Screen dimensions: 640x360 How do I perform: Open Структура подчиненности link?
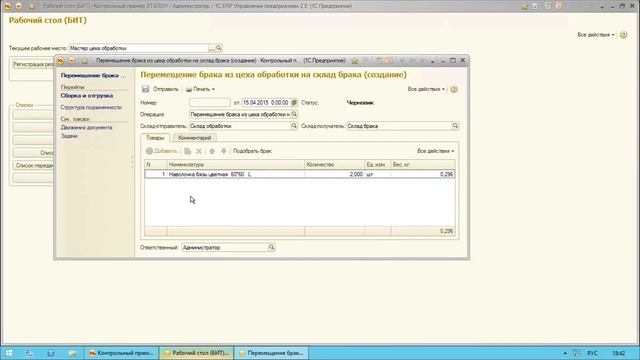pos(91,107)
